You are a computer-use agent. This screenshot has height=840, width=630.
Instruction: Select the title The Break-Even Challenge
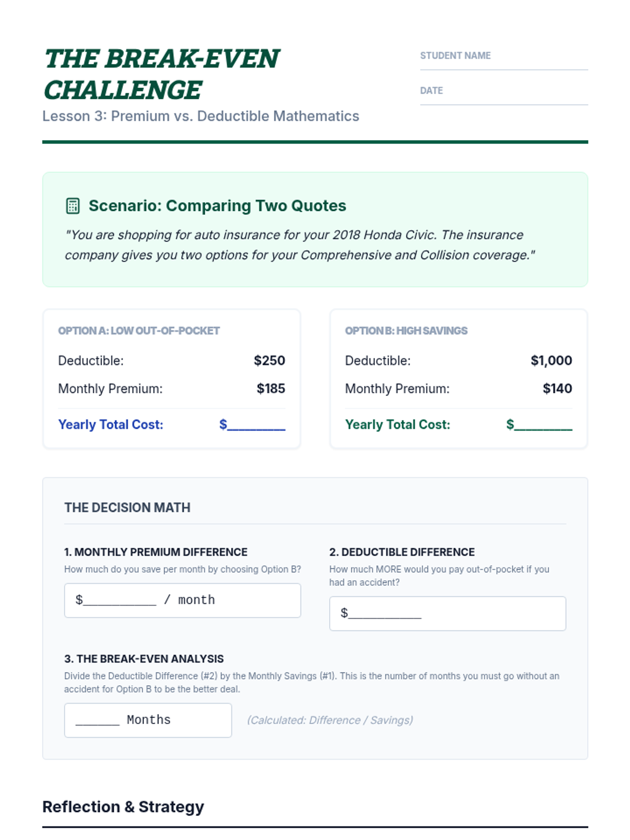161,74
